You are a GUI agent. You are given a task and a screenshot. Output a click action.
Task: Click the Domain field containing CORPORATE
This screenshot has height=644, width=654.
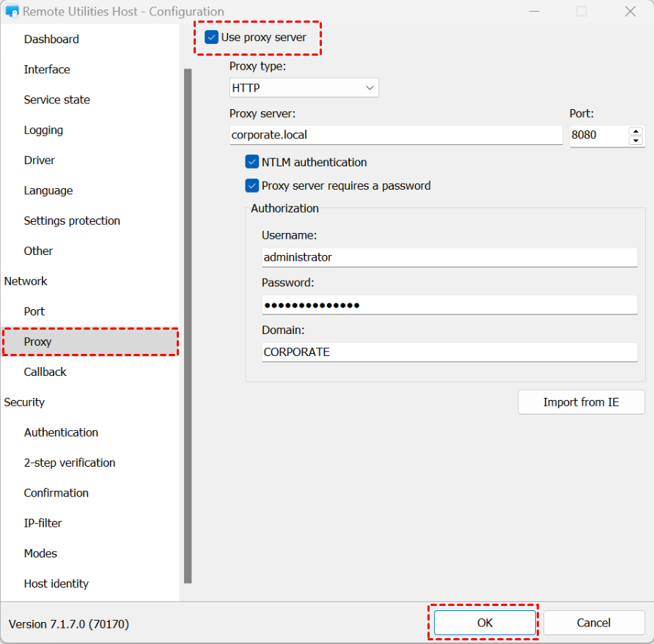[449, 352]
